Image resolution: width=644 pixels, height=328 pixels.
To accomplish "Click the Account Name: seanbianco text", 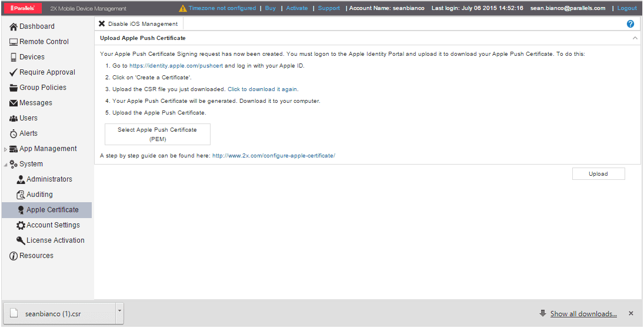I will [x=387, y=8].
